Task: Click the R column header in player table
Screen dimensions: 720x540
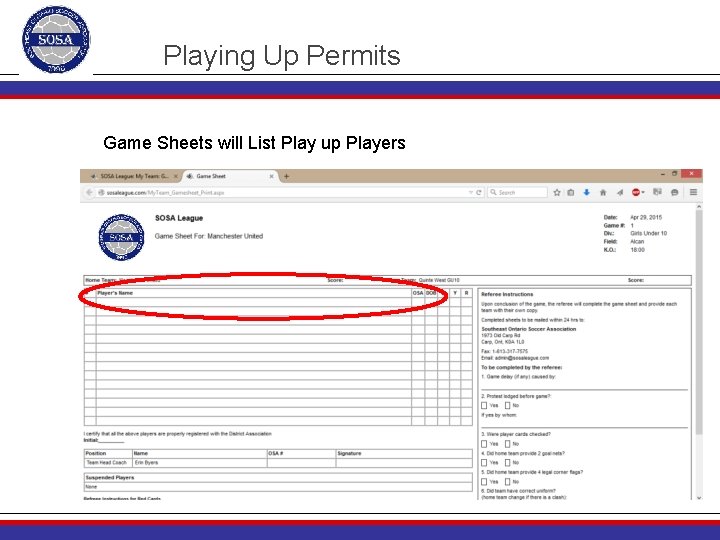Action: coord(467,293)
